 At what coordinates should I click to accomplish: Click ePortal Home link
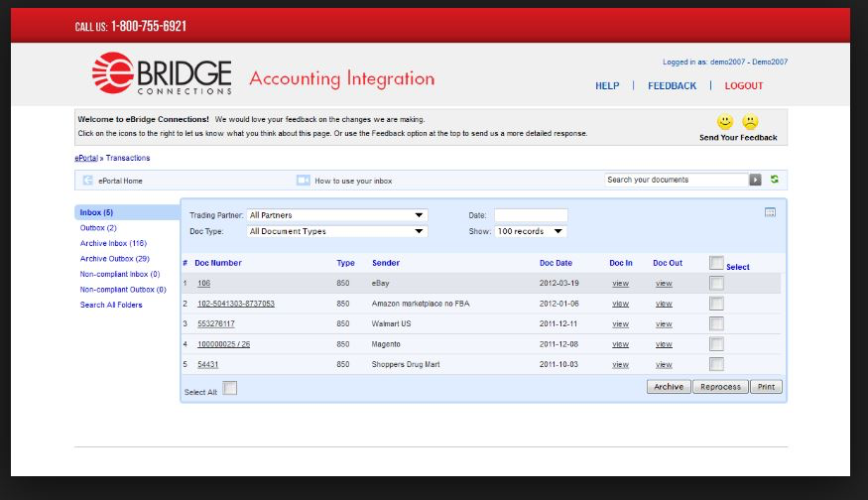120,182
